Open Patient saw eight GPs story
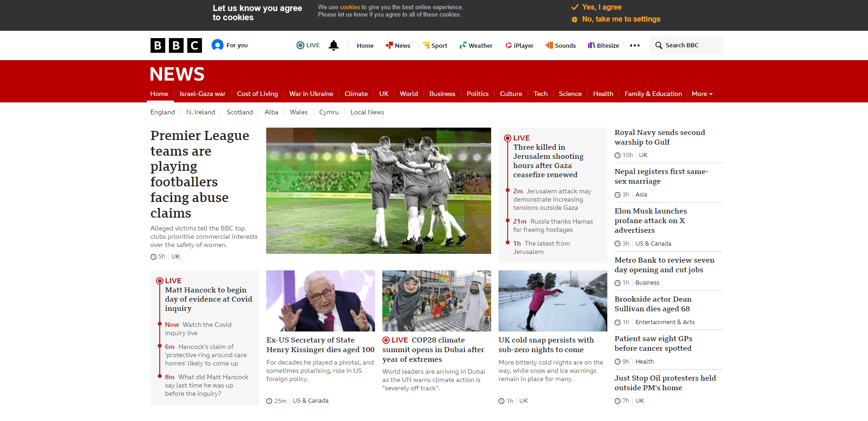The width and height of the screenshot is (868, 421). point(653,343)
